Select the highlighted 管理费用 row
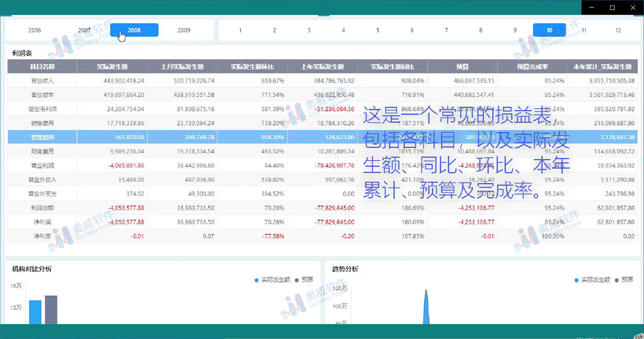 pyautogui.click(x=42, y=137)
